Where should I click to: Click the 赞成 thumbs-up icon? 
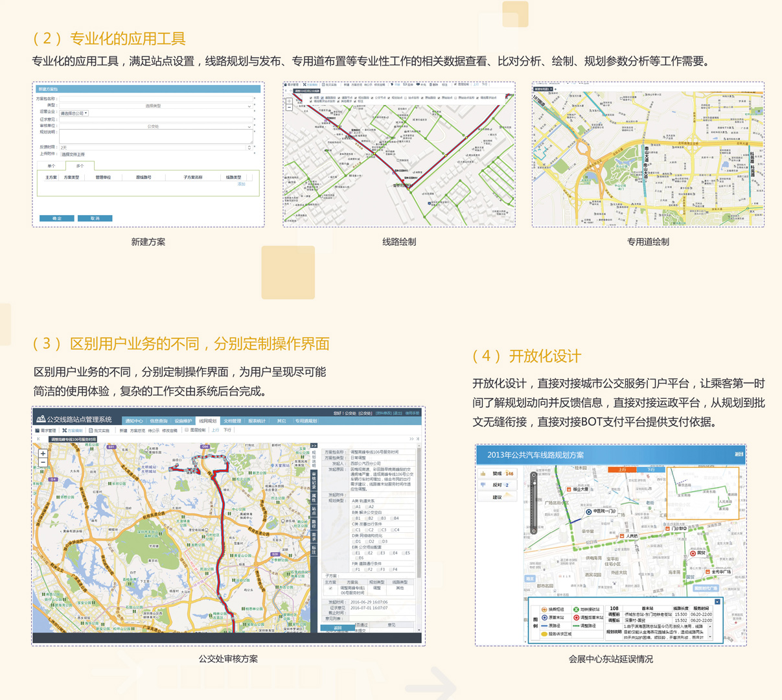tap(483, 474)
